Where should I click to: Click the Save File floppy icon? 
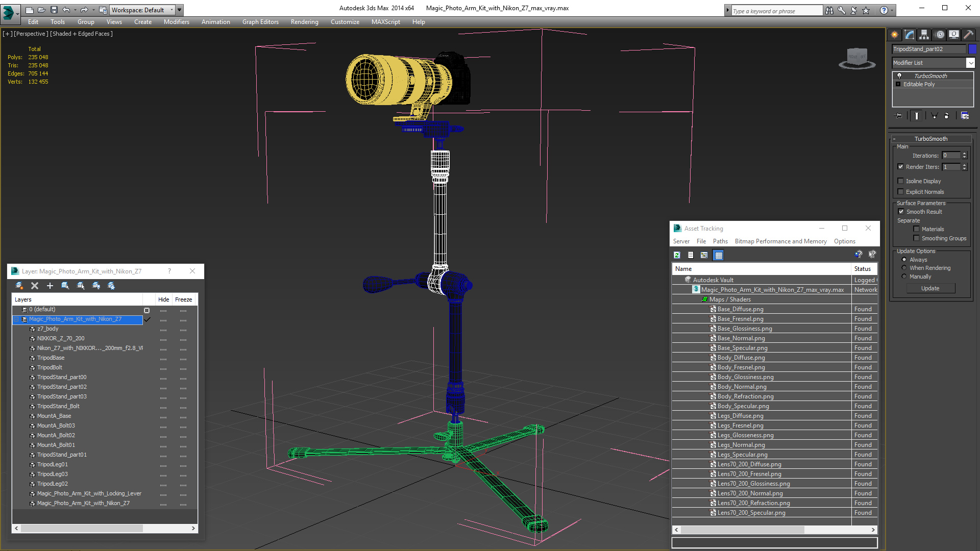tap(54, 10)
